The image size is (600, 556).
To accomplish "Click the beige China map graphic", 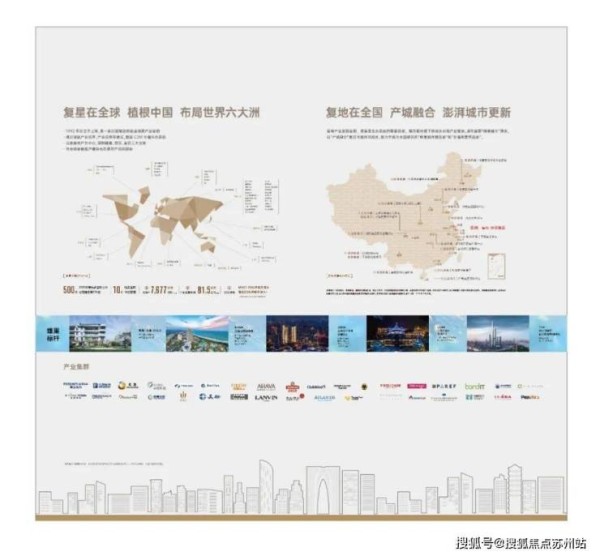I will pyautogui.click(x=404, y=214).
